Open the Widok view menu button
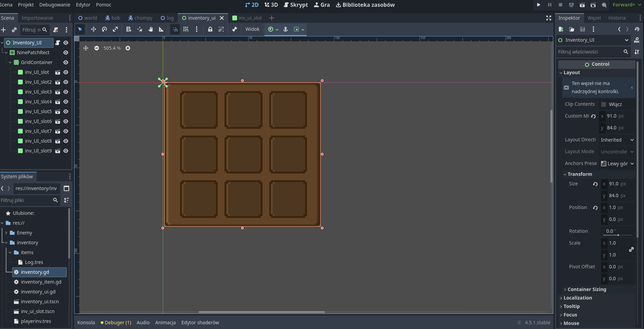The image size is (644, 329). (x=252, y=29)
